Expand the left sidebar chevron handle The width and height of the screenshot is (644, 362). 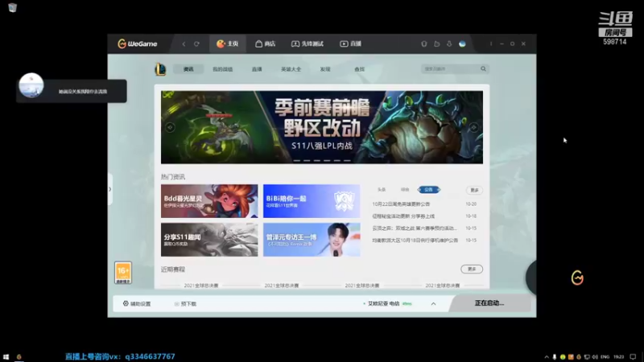pos(110,189)
